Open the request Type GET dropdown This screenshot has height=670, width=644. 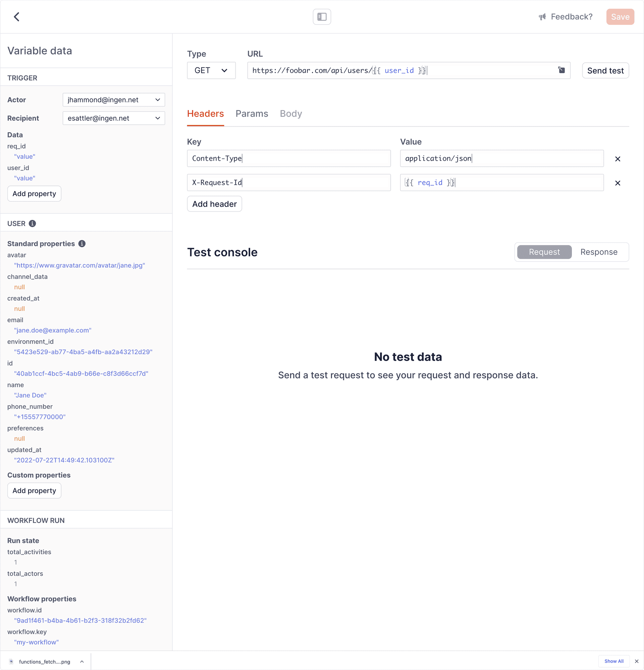[211, 70]
